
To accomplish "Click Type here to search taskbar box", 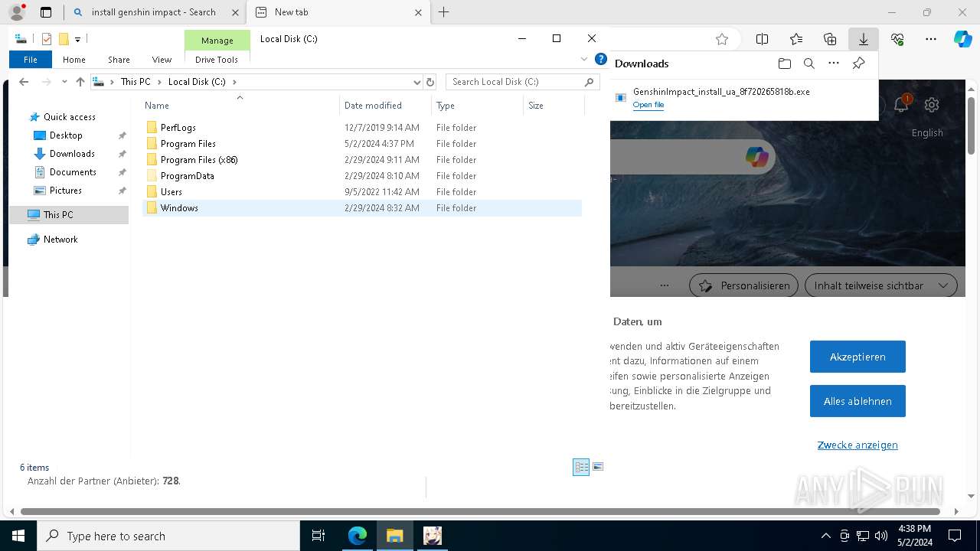I will click(x=168, y=536).
